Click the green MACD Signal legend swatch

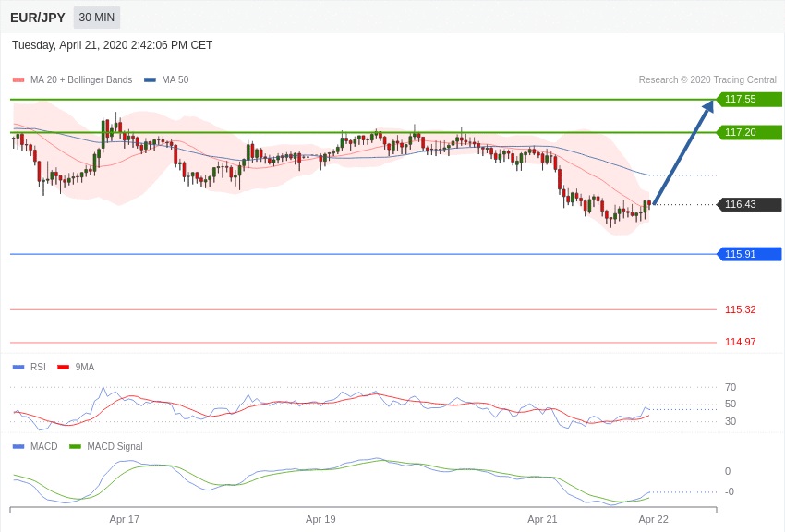tap(75, 446)
